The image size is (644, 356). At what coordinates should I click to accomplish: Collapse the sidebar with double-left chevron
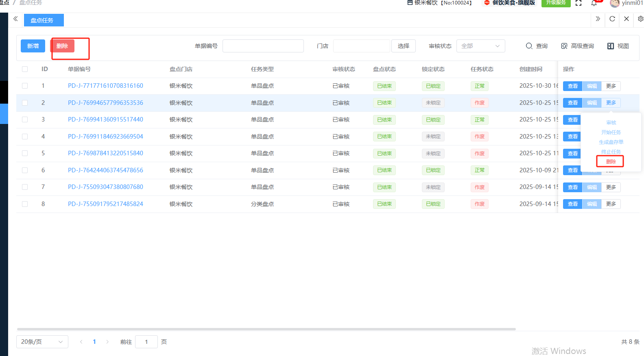[15, 19]
